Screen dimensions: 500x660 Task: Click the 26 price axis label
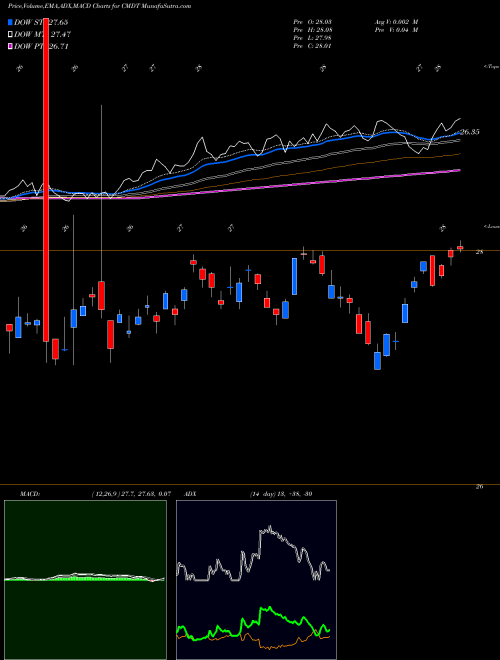[x=479, y=487]
